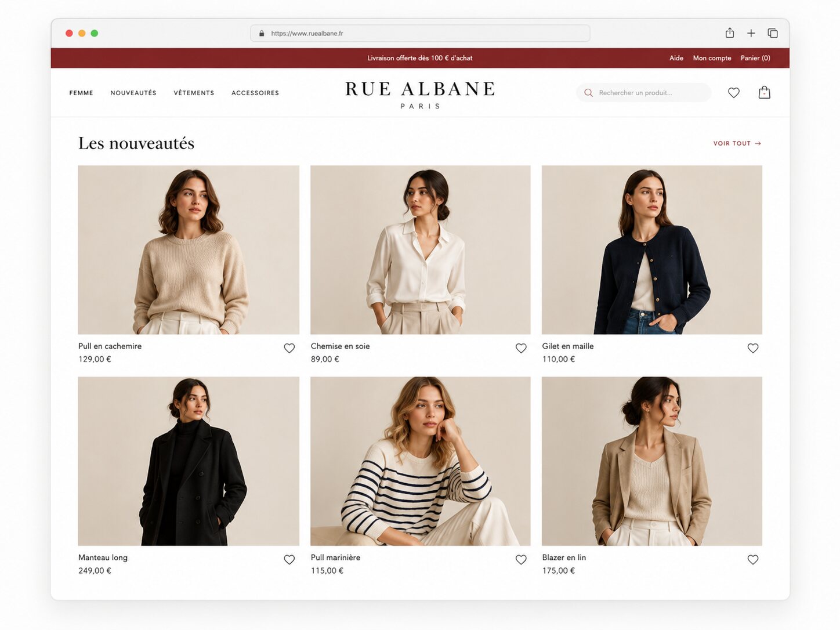Click the padlock icon in address bar

pyautogui.click(x=262, y=33)
